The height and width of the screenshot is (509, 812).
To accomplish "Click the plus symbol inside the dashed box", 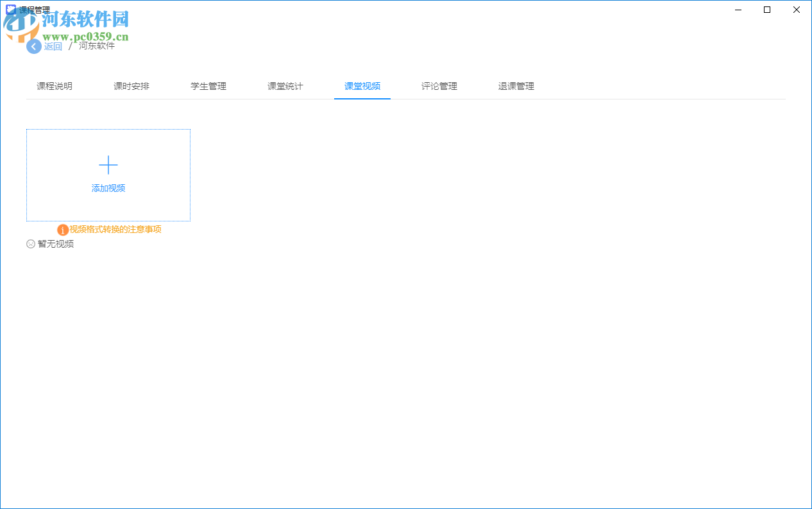I will click(x=108, y=164).
